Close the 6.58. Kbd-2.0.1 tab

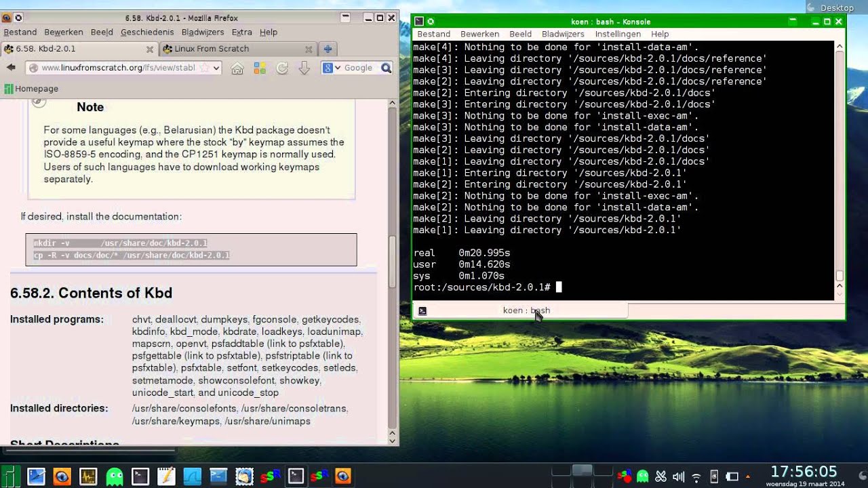click(x=150, y=49)
